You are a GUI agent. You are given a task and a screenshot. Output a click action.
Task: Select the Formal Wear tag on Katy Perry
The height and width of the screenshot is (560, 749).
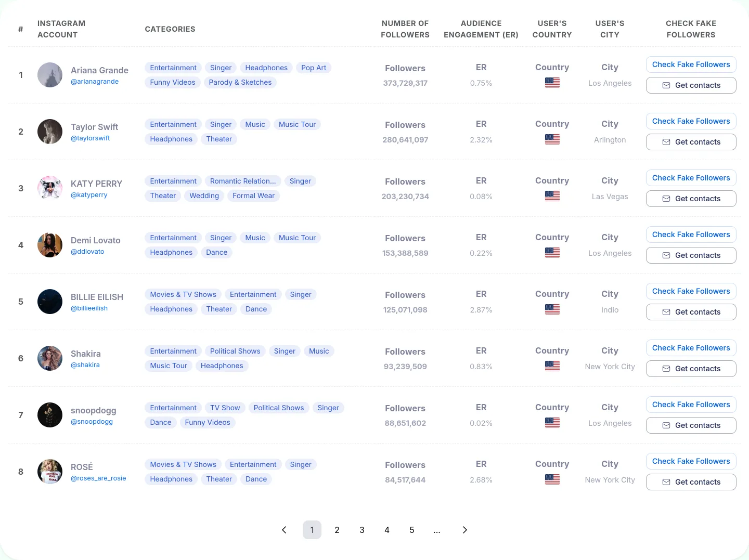click(254, 196)
